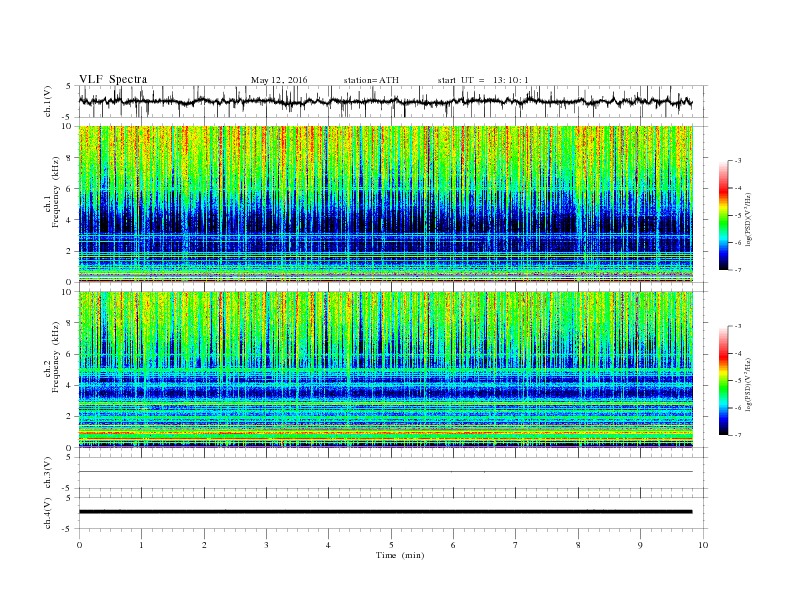The image size is (792, 612).
Task: Select the "ch.1(V)" waveform axis label
Action: pos(47,101)
